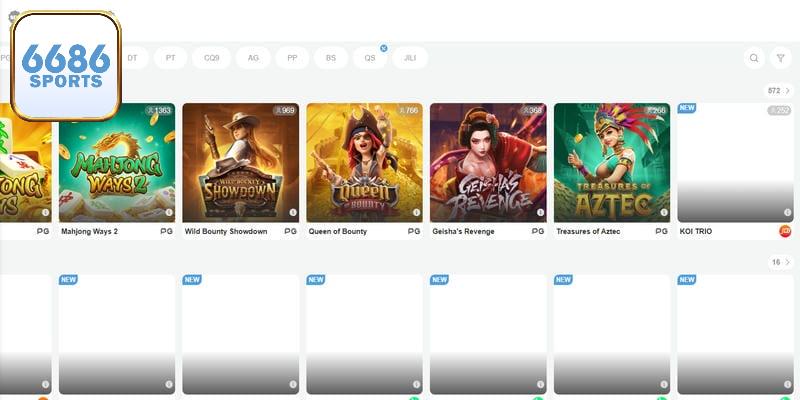Viewport: 800px width, 400px height.
Task: Click NEW badge on KOI TRIO card
Action: 687,108
